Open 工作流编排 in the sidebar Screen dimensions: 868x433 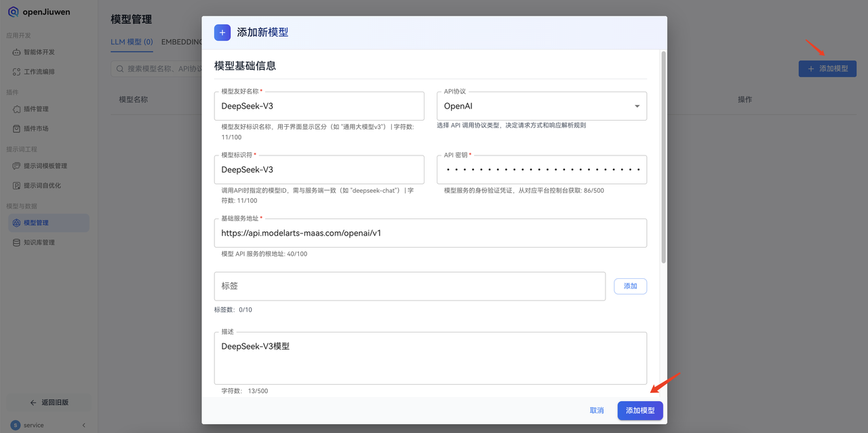tap(48, 71)
